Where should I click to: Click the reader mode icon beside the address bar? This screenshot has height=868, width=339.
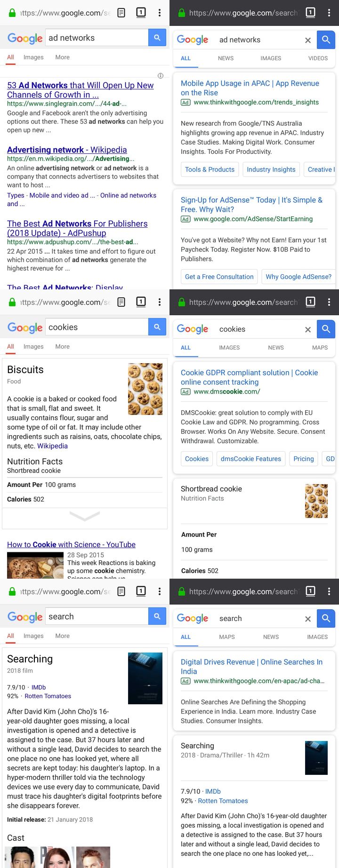click(121, 13)
